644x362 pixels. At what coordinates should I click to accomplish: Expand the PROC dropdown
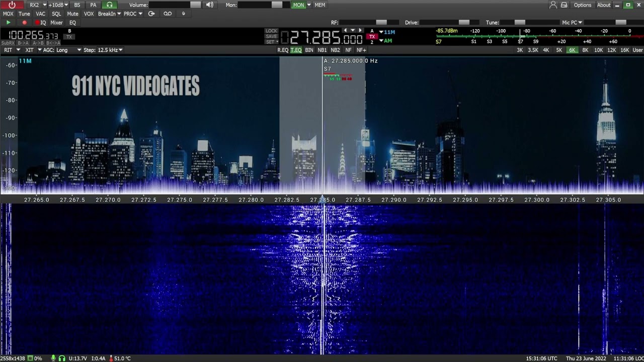[140, 14]
